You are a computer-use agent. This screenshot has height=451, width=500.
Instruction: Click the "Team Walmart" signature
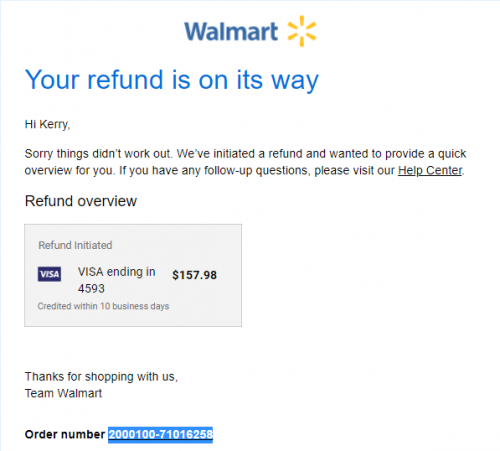63,393
